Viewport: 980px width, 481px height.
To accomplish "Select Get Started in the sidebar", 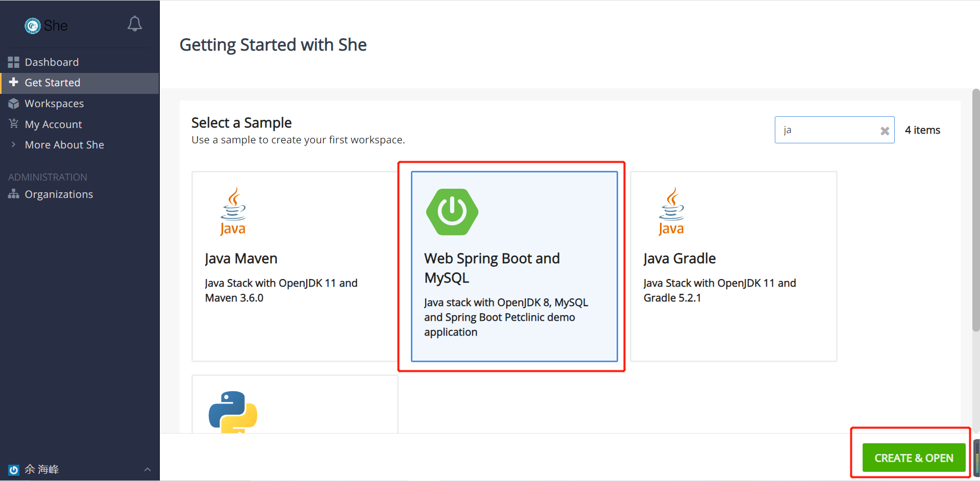I will tap(53, 83).
